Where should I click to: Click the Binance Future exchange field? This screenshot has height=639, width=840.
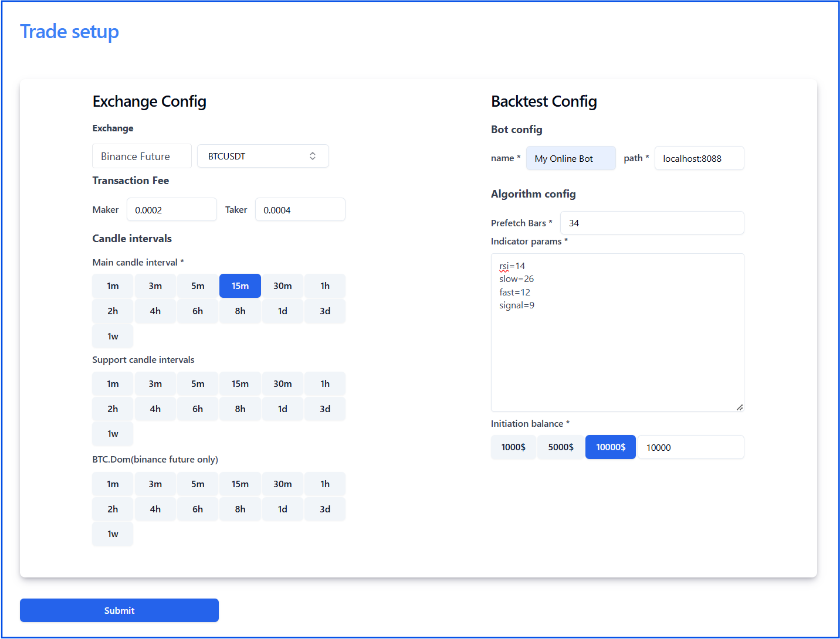pos(142,157)
